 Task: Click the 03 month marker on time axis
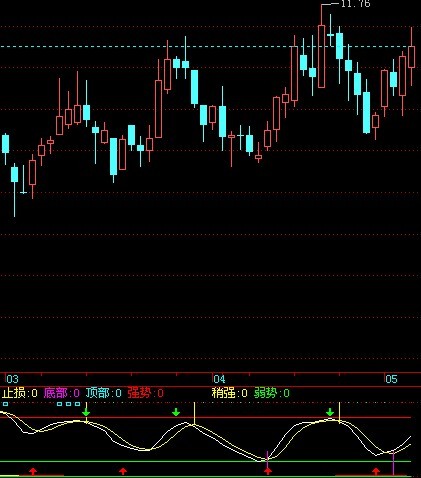click(x=12, y=379)
